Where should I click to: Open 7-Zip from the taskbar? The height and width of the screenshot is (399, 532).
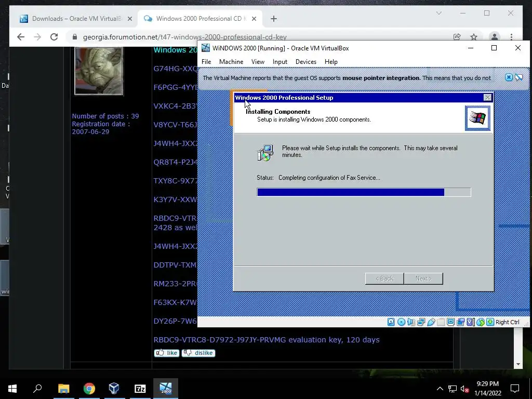pyautogui.click(x=140, y=389)
